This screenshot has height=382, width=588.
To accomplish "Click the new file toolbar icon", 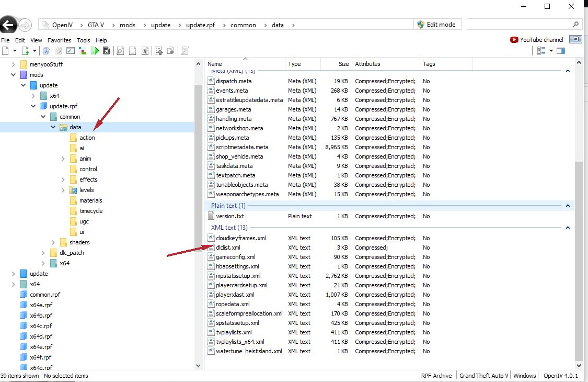I will (6, 51).
